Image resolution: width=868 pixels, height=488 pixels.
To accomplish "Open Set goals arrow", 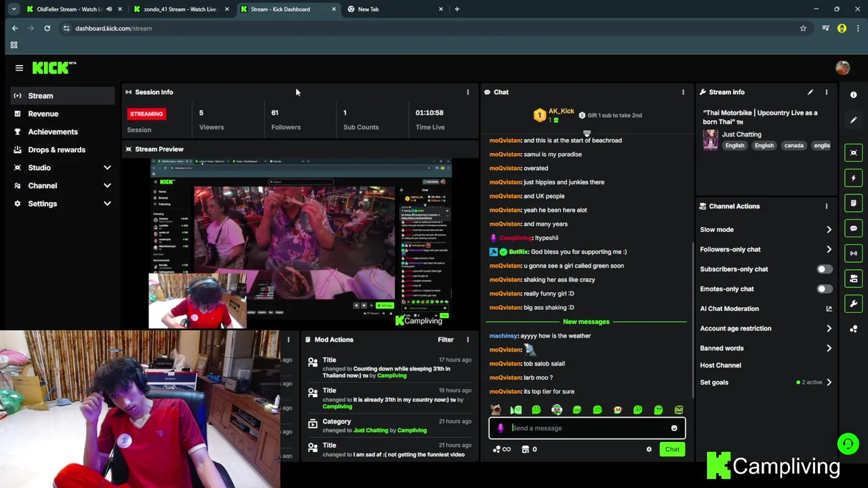I will click(x=829, y=382).
